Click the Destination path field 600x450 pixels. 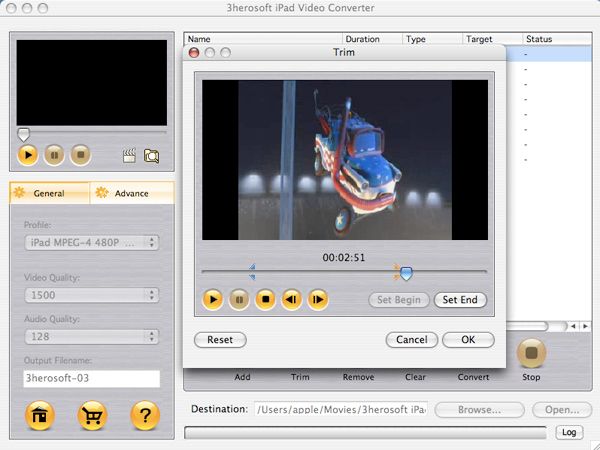tap(341, 409)
